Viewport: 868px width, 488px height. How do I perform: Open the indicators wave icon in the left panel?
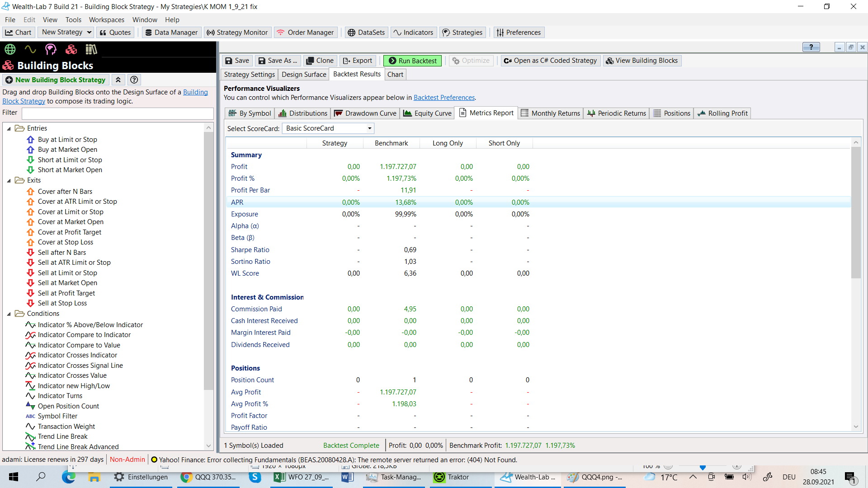[x=30, y=49]
